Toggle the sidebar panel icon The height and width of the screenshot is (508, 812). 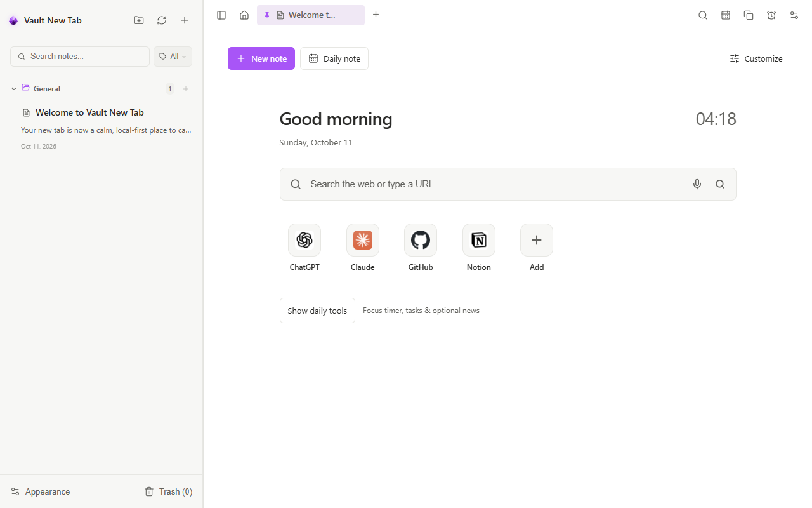(221, 15)
